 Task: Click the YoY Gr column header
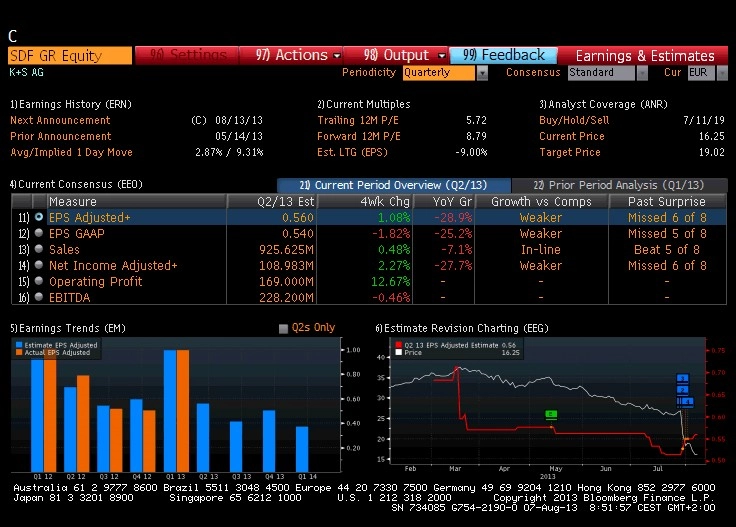coord(444,201)
